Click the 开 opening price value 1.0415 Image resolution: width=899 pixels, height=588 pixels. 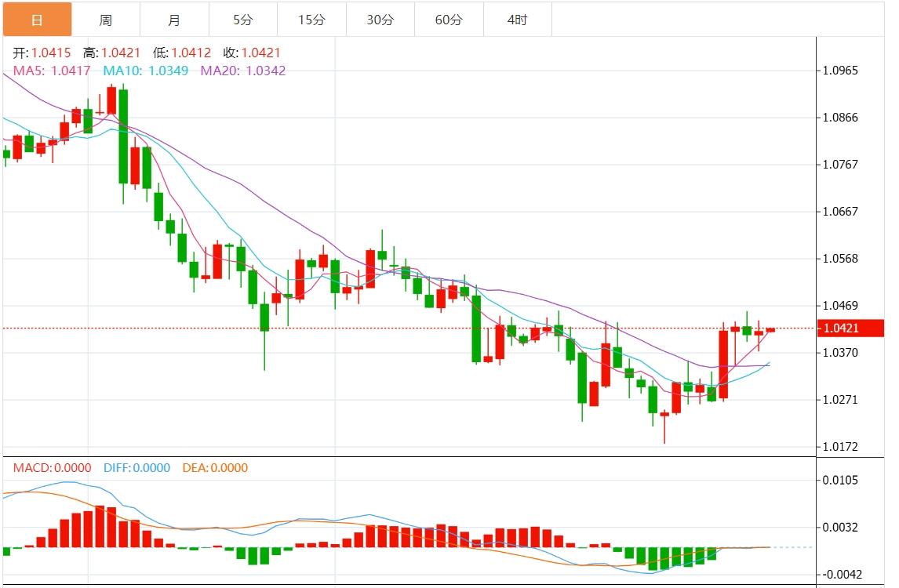point(51,53)
